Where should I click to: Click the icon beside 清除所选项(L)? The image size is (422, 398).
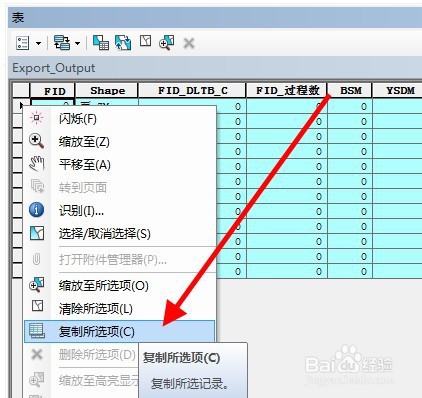pyautogui.click(x=37, y=306)
